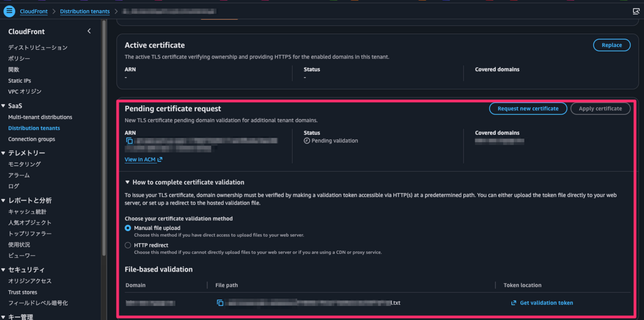The image size is (644, 320).
Task: Click the Active certificate heading
Action: (x=155, y=45)
